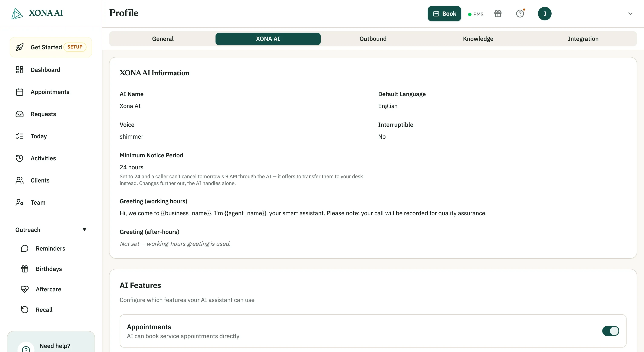The width and height of the screenshot is (644, 352).
Task: Click the Dashboard sidebar label
Action: 45,70
